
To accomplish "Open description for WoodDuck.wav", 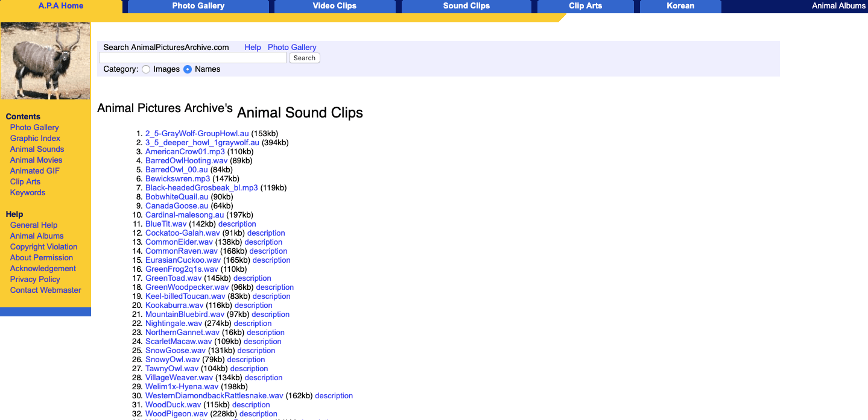I will [251, 405].
